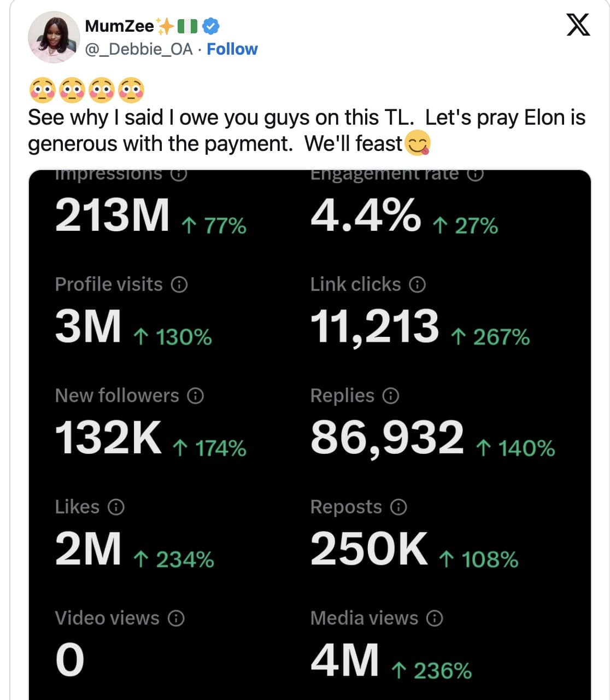Click the Profile visits info icon
This screenshot has height=700, width=610.
click(179, 284)
